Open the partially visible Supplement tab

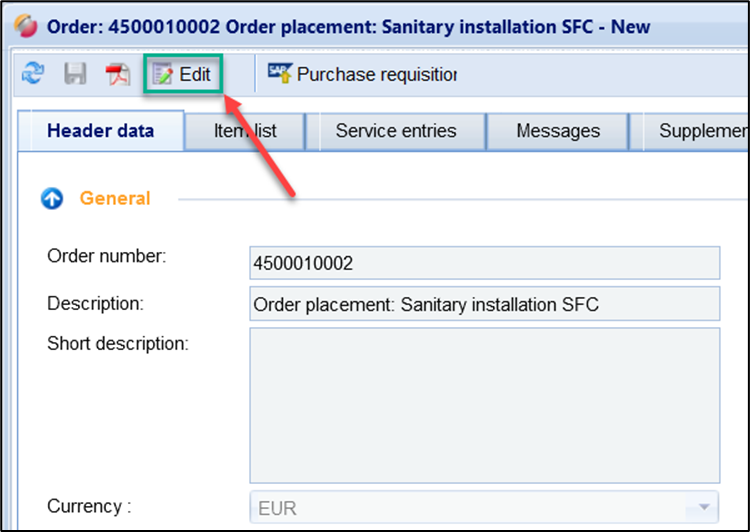click(x=697, y=131)
